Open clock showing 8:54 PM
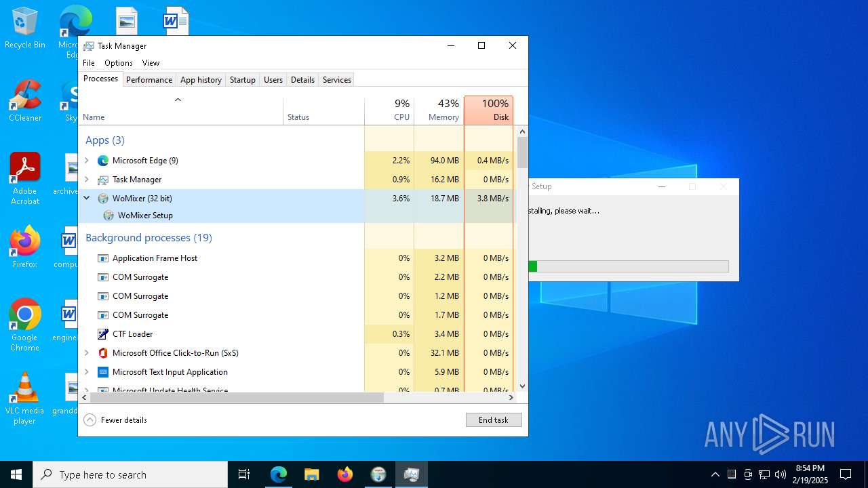 pyautogui.click(x=811, y=474)
